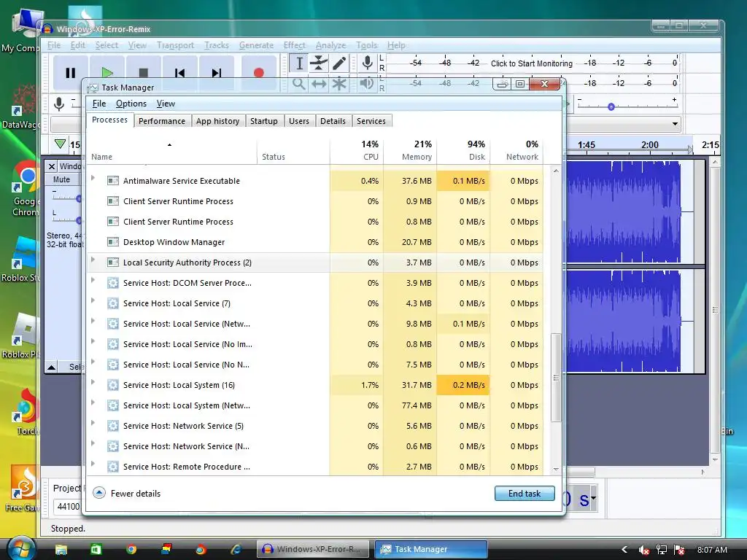
Task: Click the End task button
Action: pyautogui.click(x=525, y=494)
